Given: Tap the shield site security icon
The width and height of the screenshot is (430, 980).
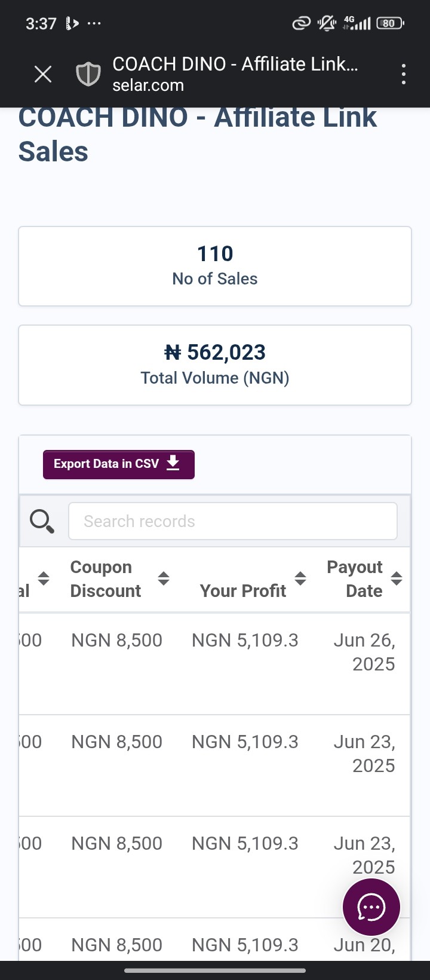Looking at the screenshot, I should pyautogui.click(x=88, y=75).
